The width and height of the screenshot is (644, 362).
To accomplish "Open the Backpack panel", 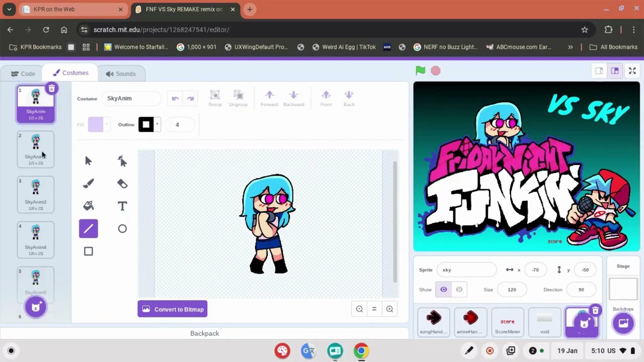I will tap(205, 333).
